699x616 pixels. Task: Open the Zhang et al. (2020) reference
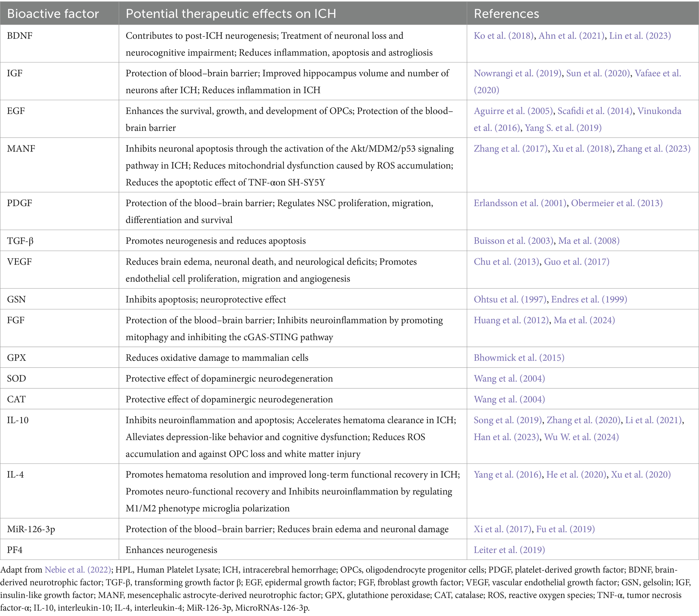tap(584, 421)
